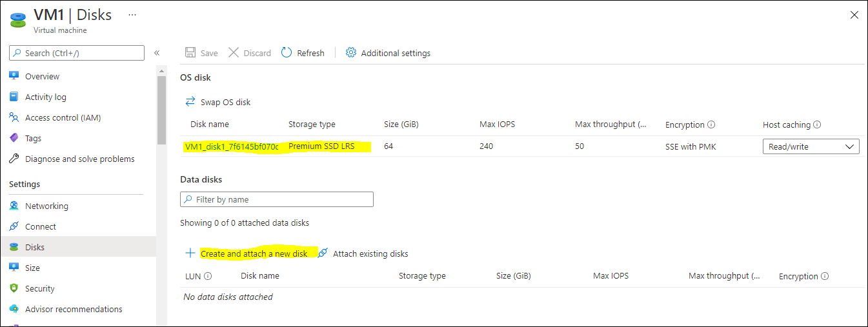Click the Additional settings gear icon
The height and width of the screenshot is (327, 868).
(x=351, y=53)
